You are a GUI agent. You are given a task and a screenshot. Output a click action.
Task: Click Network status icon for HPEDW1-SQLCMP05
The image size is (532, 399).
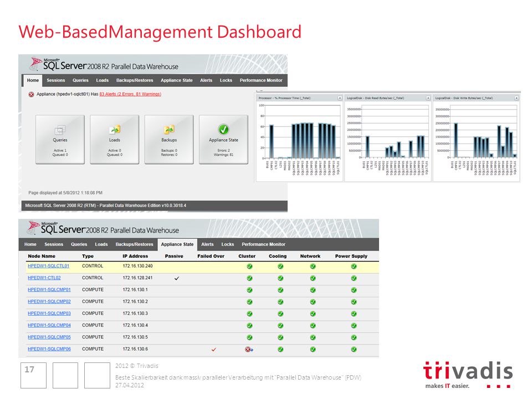coord(313,337)
